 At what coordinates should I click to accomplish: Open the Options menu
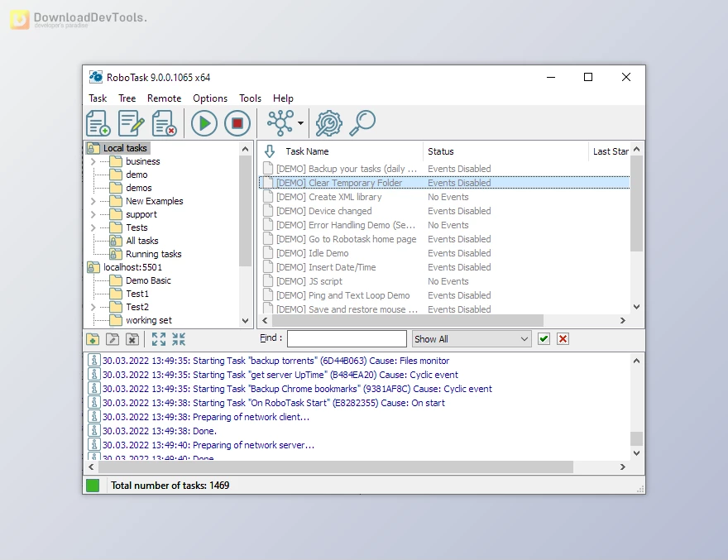pyautogui.click(x=210, y=98)
